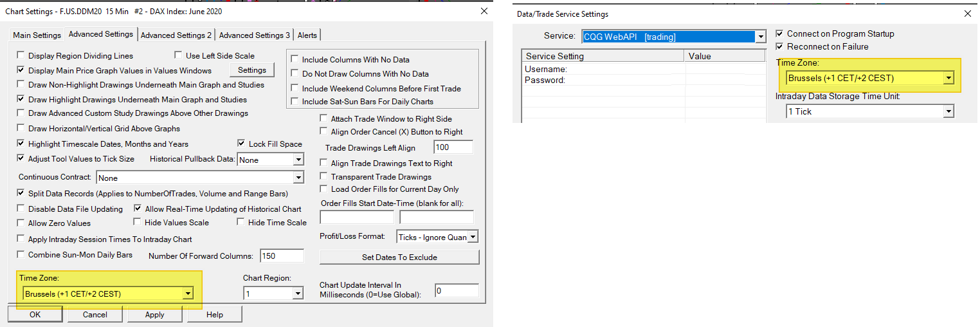Screen dimensions: 980x327
Task: Close the Chart Settings dialog window
Action: [x=484, y=11]
